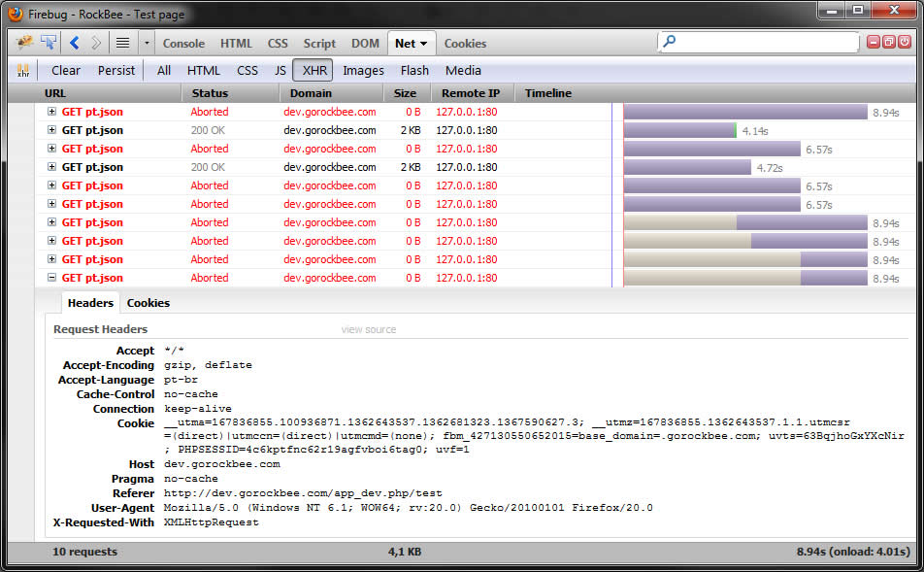
Task: Sort by the Size column header
Action: point(408,92)
